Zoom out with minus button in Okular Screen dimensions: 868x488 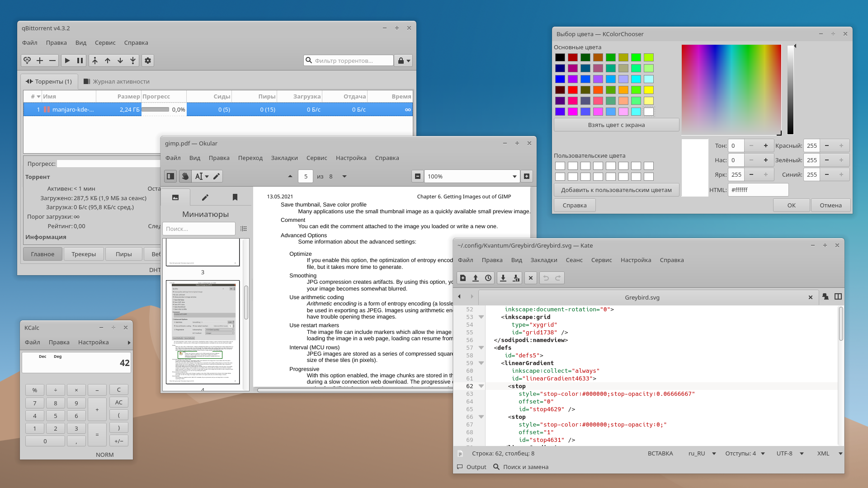pos(418,176)
